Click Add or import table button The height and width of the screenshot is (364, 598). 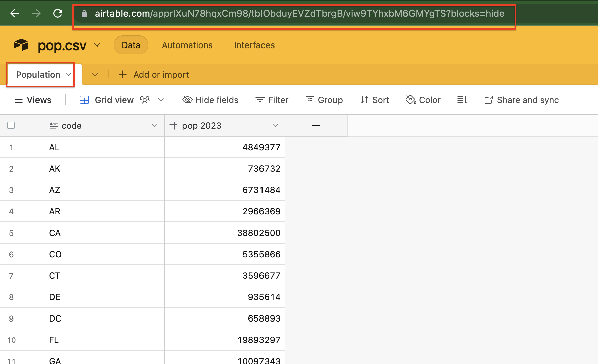(x=154, y=74)
